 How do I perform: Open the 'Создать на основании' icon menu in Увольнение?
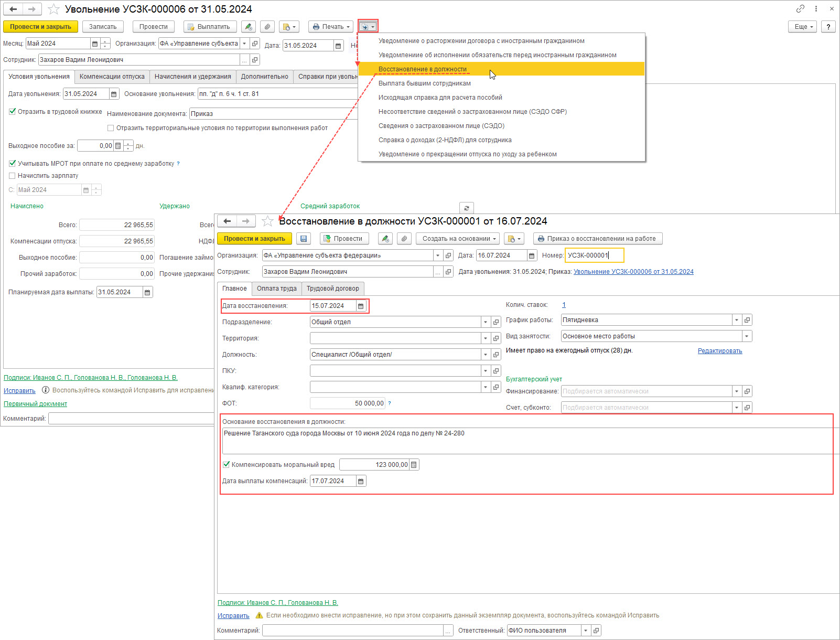click(368, 27)
